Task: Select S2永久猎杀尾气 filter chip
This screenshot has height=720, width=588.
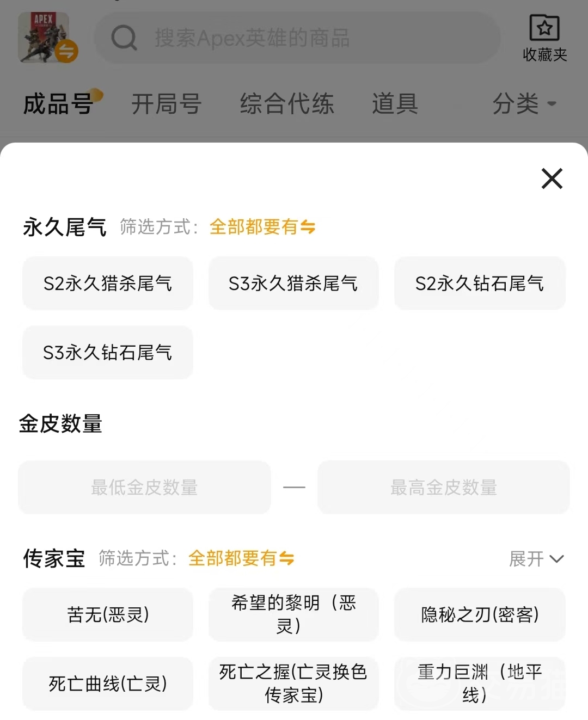Action: (108, 284)
